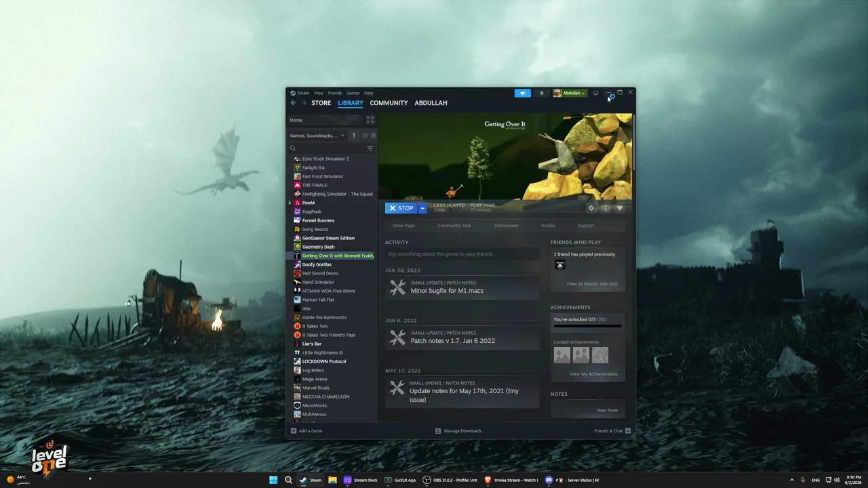Image resolution: width=868 pixels, height=488 pixels.
Task: Select the LIBRARY tab
Action: [351, 103]
